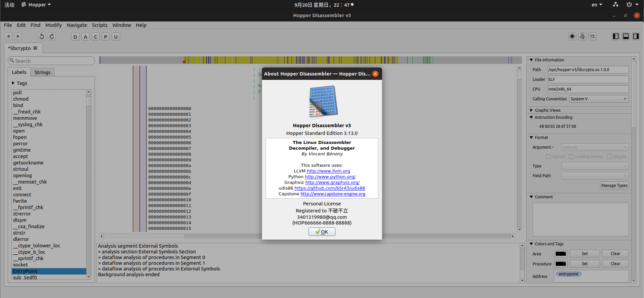644x298 pixels.
Task: Switch to hexadecimal view icon
Action: [x=592, y=36]
